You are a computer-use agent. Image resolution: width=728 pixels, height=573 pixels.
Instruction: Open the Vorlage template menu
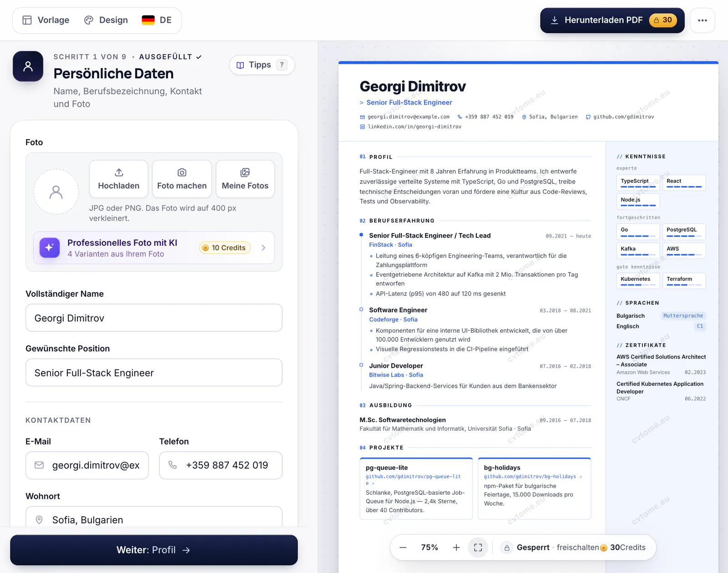(x=46, y=20)
